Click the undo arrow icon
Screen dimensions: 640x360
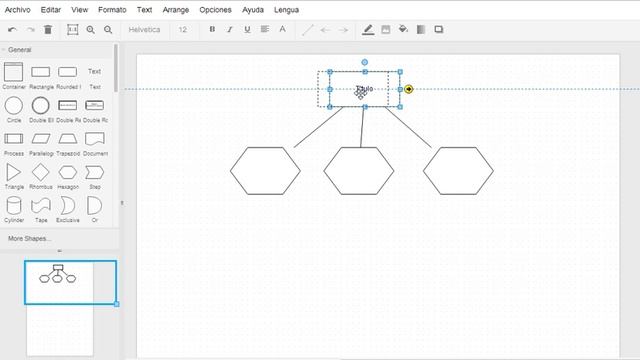click(12, 30)
